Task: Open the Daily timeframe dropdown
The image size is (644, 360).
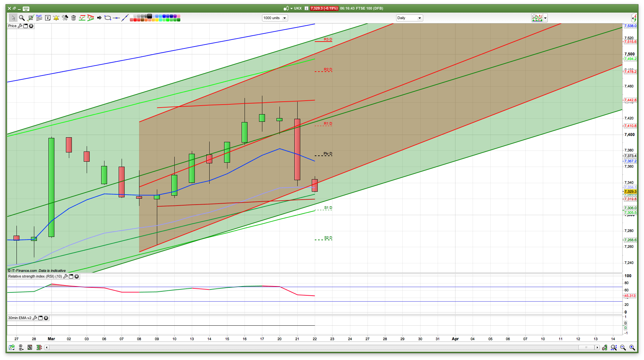Action: tap(420, 18)
